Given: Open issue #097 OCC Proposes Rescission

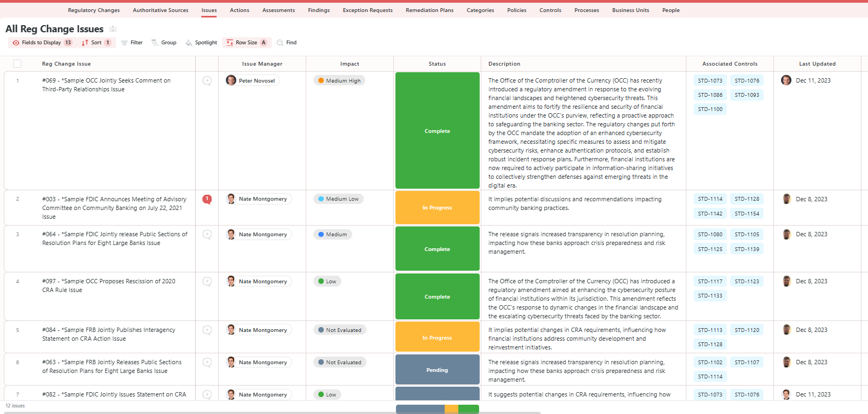Looking at the screenshot, I should (x=109, y=285).
